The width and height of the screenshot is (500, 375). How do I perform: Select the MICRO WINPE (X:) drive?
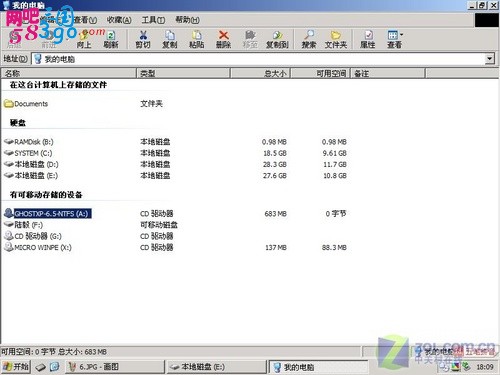coord(38,247)
